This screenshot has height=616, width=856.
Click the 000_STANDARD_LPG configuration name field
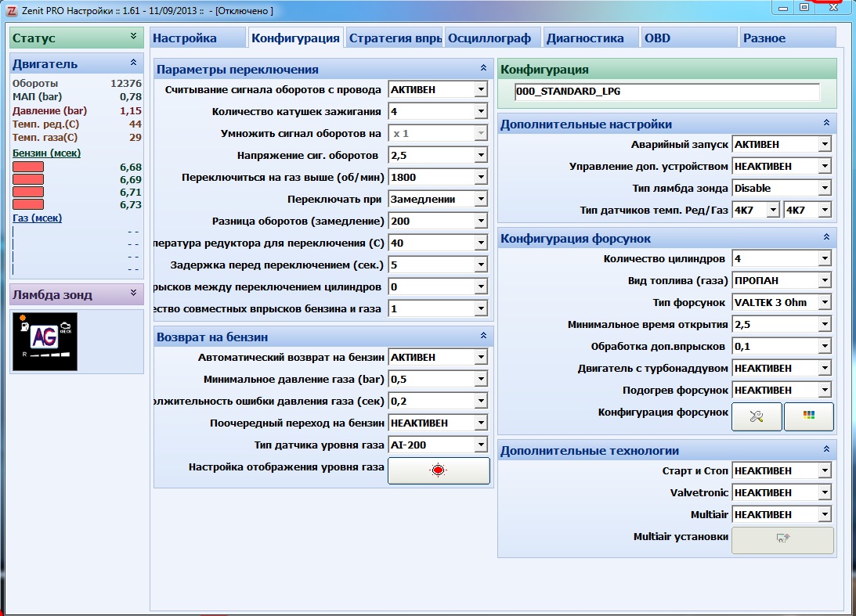pyautogui.click(x=667, y=92)
